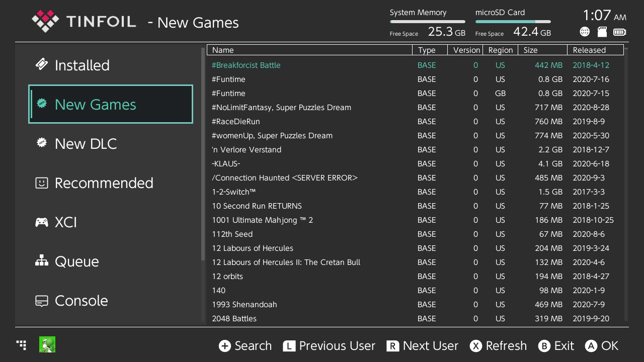This screenshot has height=362, width=644.
Task: Click the Next User label
Action: coord(431,346)
